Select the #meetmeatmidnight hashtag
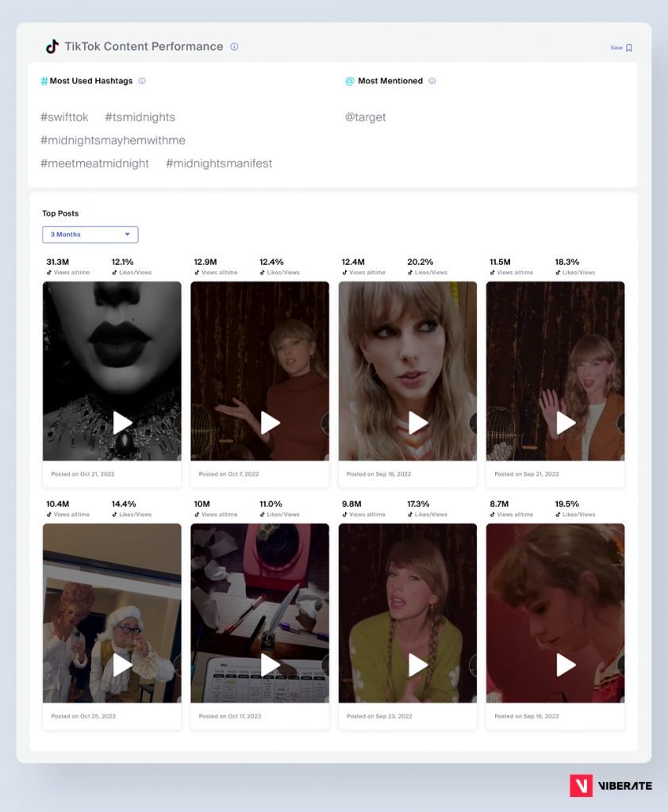This screenshot has width=668, height=812. 95,163
